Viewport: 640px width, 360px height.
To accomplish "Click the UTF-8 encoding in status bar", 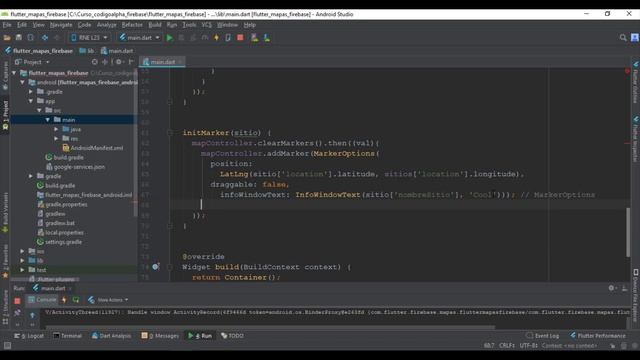I will (x=528, y=346).
